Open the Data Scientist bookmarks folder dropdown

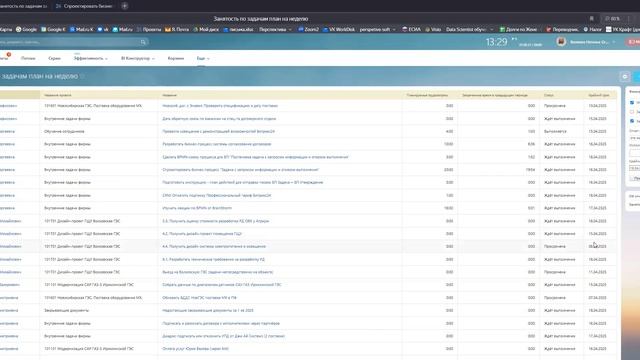[x=469, y=29]
